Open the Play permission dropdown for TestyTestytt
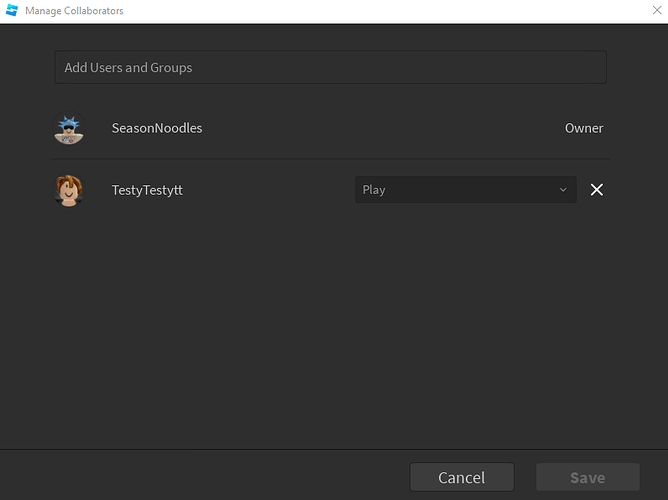Viewport: 668px width, 500px height. (465, 190)
